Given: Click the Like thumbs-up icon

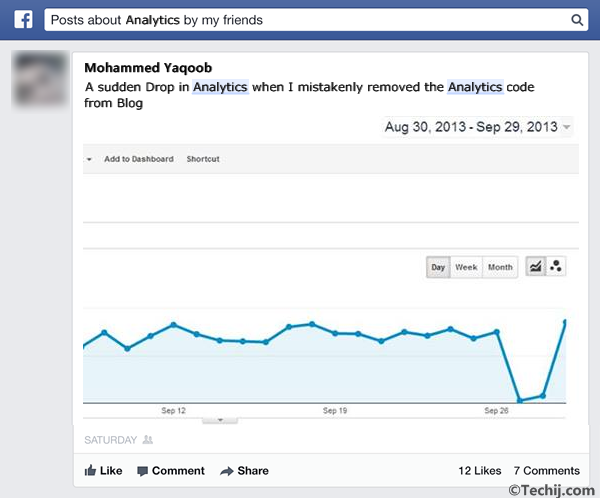Looking at the screenshot, I should (x=90, y=470).
